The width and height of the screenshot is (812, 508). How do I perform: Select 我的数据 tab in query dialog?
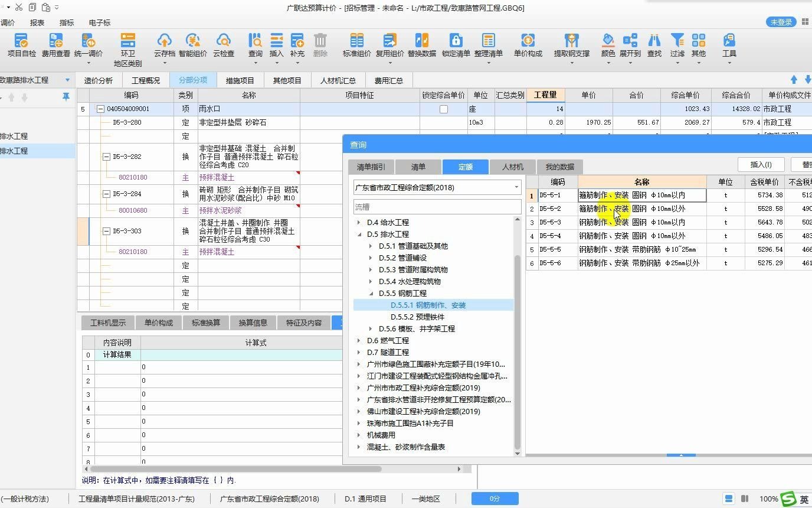[560, 167]
